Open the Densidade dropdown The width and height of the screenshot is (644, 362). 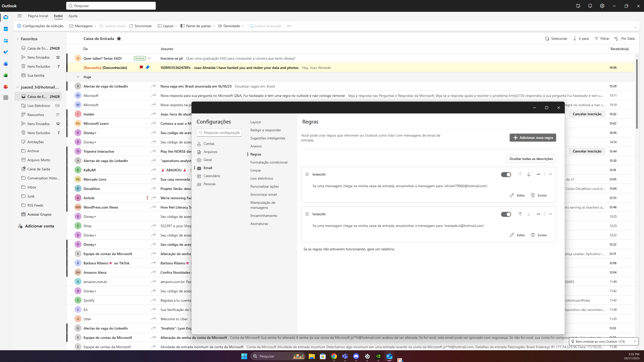(x=231, y=26)
